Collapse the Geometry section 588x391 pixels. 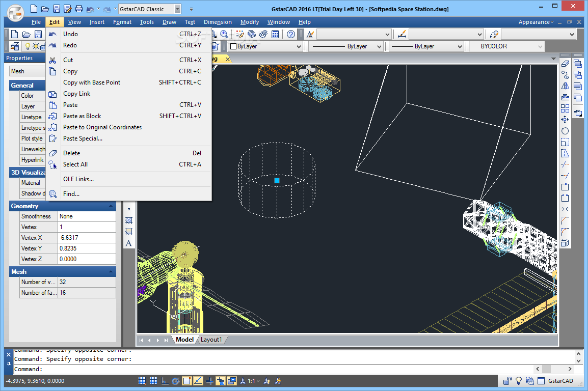click(x=111, y=206)
